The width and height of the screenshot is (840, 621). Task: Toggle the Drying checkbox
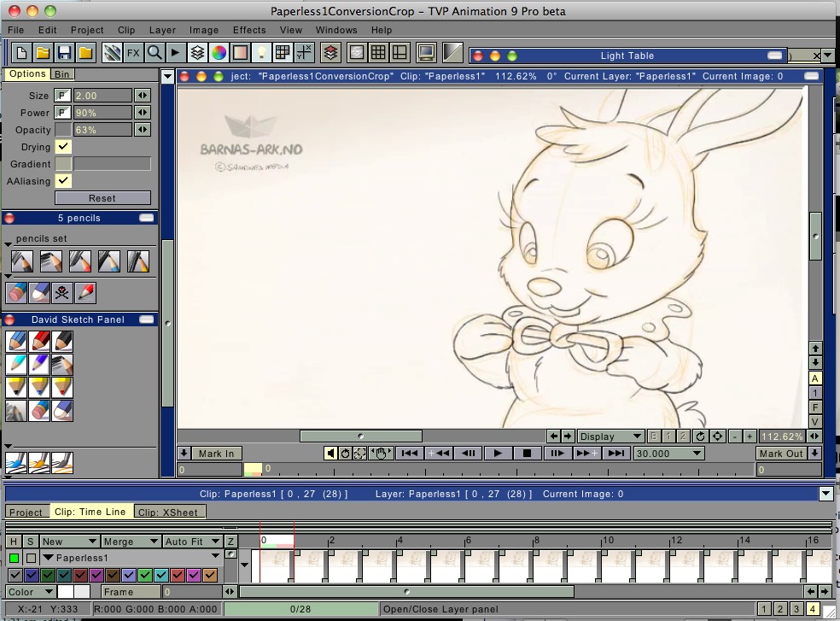point(63,146)
